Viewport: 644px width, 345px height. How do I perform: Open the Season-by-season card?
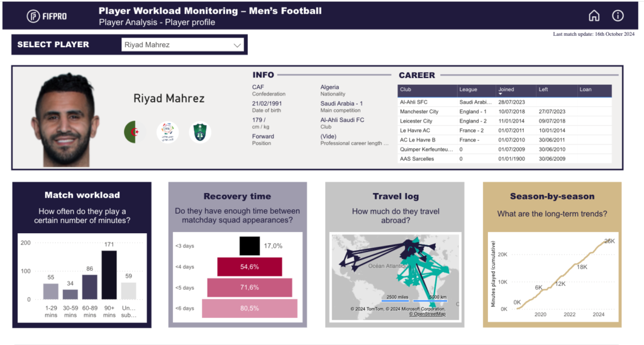pyautogui.click(x=552, y=196)
